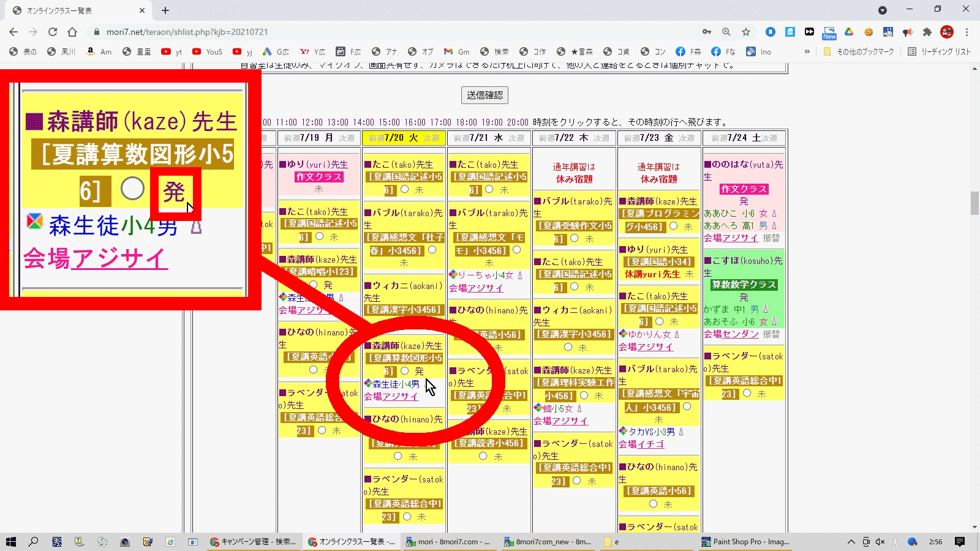The image size is (980, 551).
Task: Open the Extensions puzzle-piece icon
Action: [x=927, y=32]
